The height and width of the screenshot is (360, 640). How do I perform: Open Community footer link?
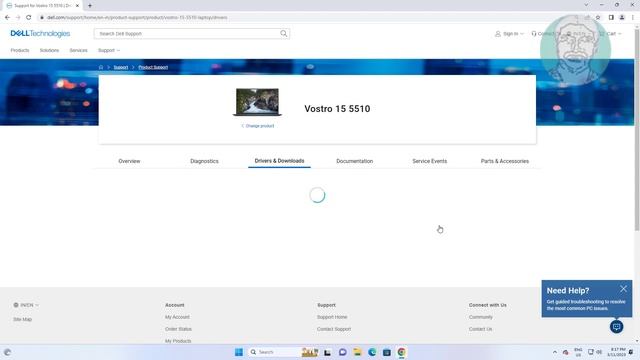click(480, 317)
